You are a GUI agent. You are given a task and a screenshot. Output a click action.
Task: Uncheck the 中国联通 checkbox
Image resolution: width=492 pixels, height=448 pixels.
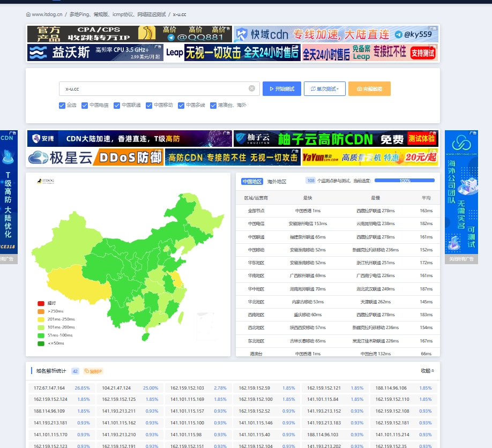(x=117, y=106)
